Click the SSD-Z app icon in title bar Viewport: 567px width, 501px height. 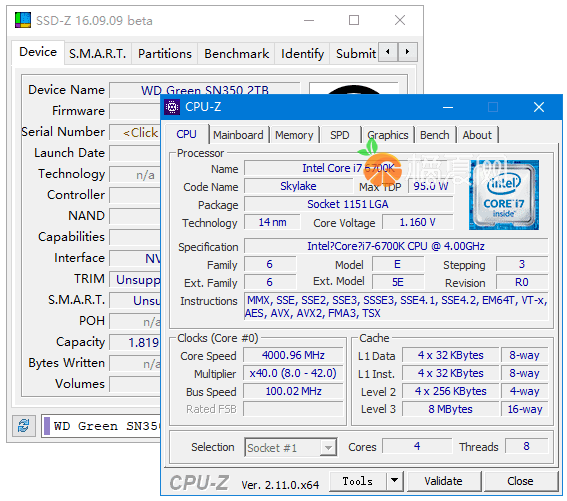point(23,20)
